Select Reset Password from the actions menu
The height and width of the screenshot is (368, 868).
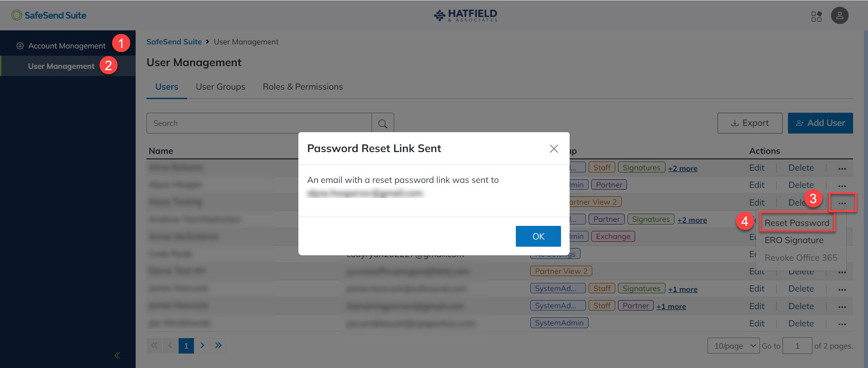pyautogui.click(x=797, y=222)
